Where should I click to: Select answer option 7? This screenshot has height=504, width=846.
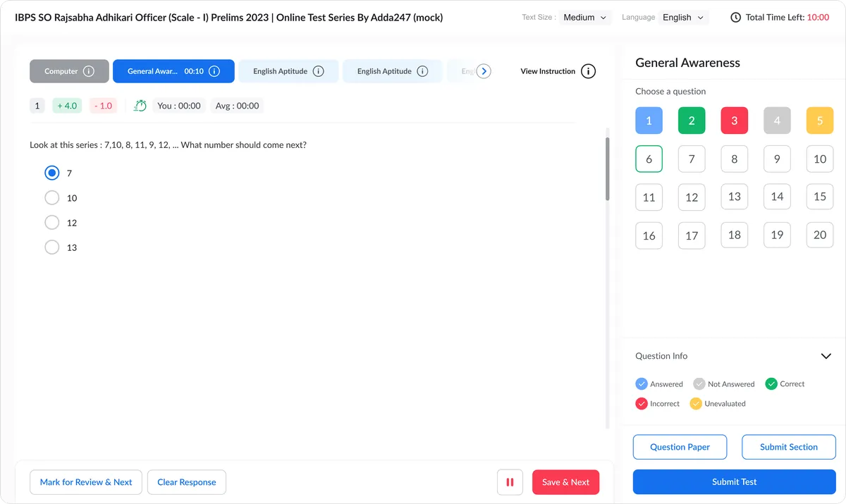[51, 173]
